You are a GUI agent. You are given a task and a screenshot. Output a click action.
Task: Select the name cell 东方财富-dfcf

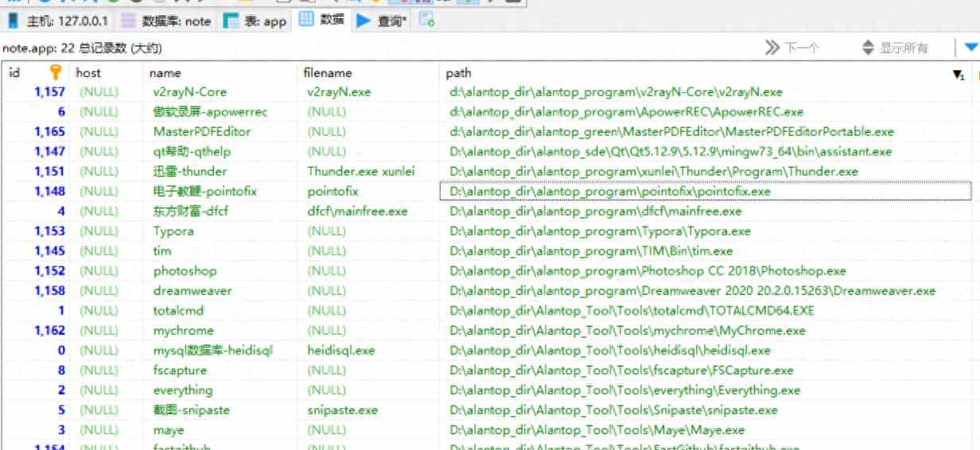[x=190, y=211]
